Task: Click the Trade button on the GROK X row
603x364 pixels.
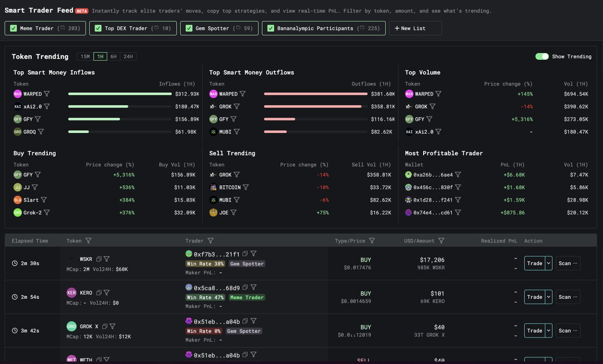Action: pyautogui.click(x=536, y=330)
